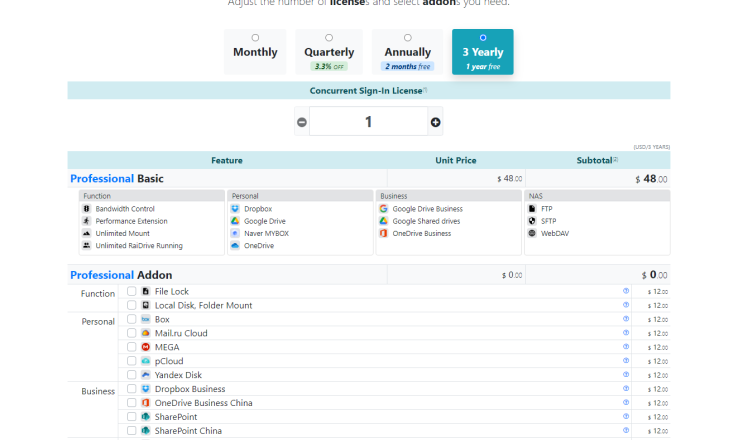Click the OneDrive Business China icon
This screenshot has height=440, width=743.
coord(146,403)
